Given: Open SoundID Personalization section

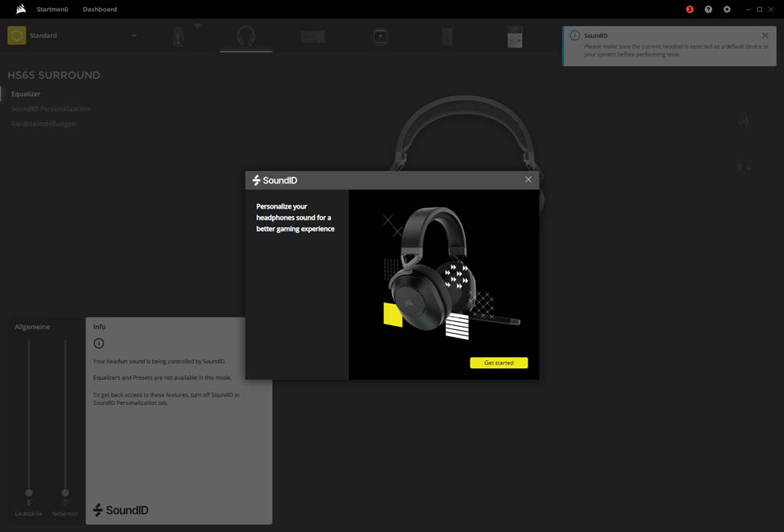Looking at the screenshot, I should coord(50,109).
